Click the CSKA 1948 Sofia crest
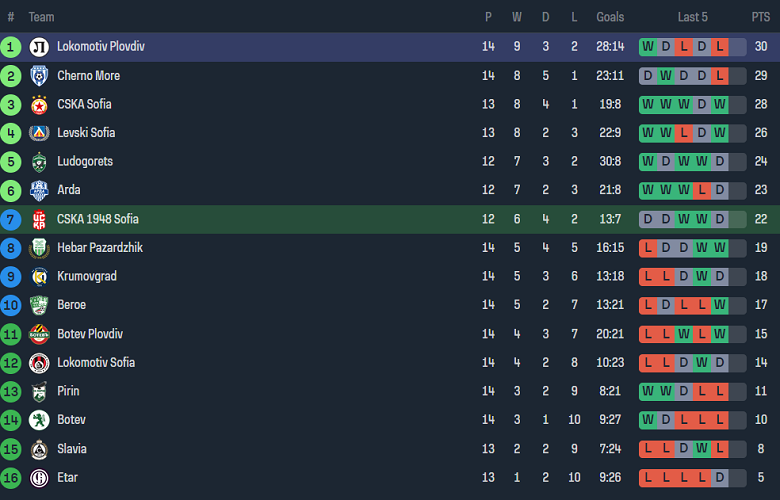The height and width of the screenshot is (500, 780). (x=39, y=219)
